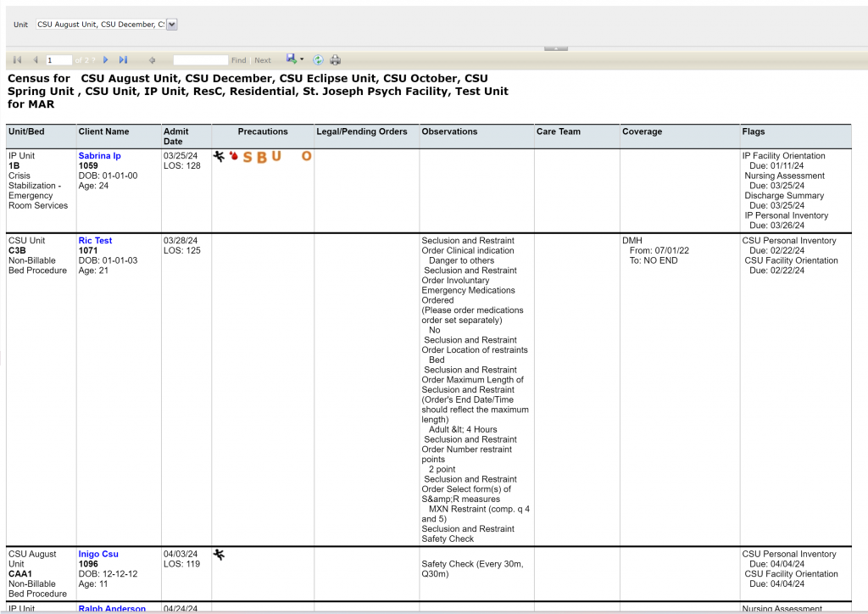868x614 pixels.
Task: Go to the first page of the report
Action: point(15,59)
